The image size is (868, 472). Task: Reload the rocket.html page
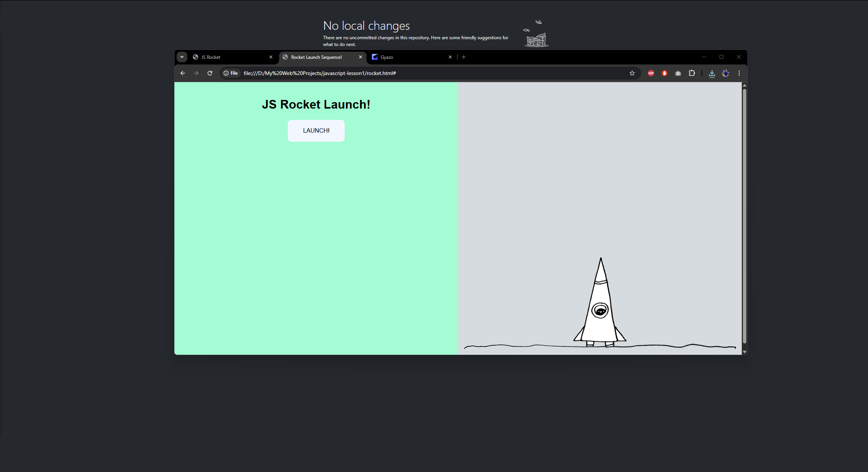pyautogui.click(x=210, y=73)
